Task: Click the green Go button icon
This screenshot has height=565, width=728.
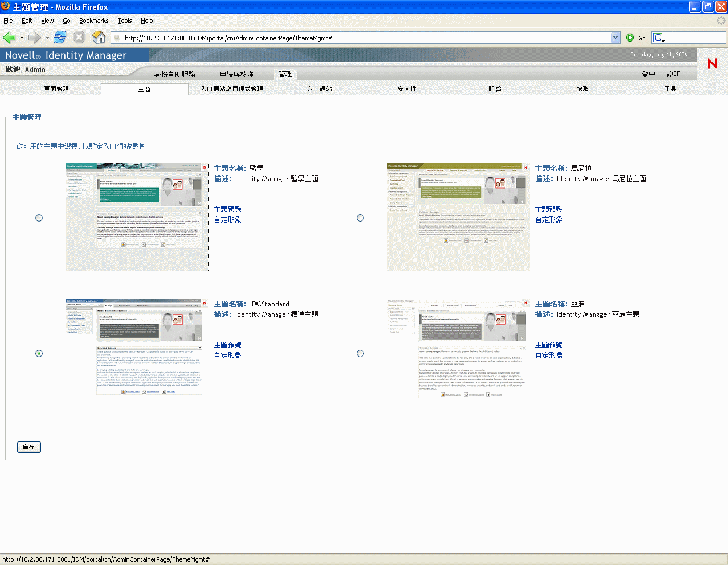Action: 630,38
